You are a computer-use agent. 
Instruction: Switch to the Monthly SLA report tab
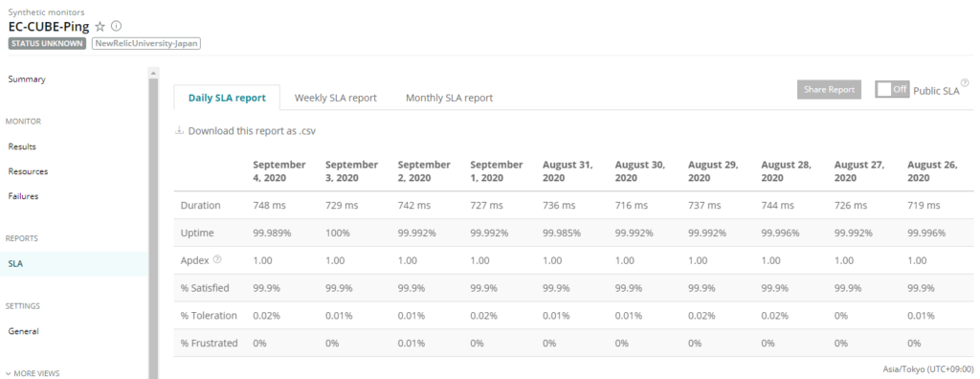coord(450,98)
